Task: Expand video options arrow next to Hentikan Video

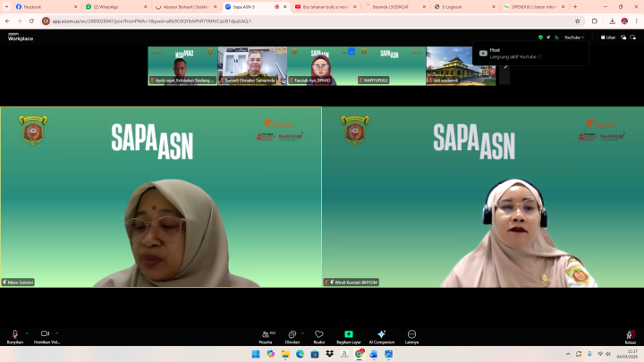Action: click(x=56, y=333)
